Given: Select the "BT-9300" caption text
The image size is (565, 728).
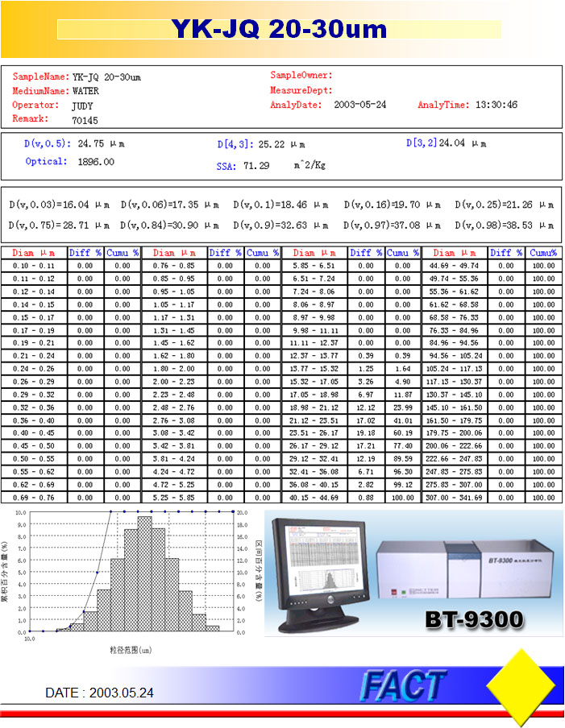Looking at the screenshot, I should tap(475, 619).
